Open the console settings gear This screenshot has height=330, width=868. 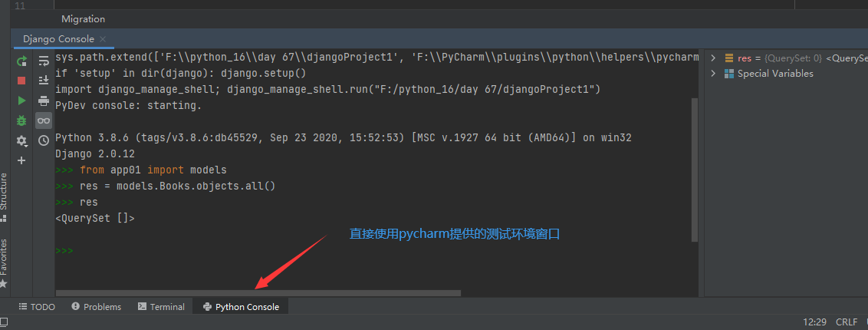[21, 140]
